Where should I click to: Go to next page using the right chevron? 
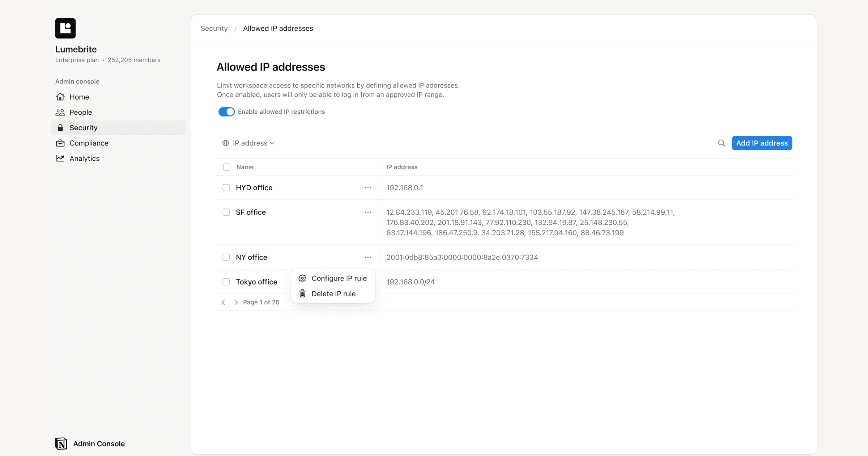(x=236, y=302)
